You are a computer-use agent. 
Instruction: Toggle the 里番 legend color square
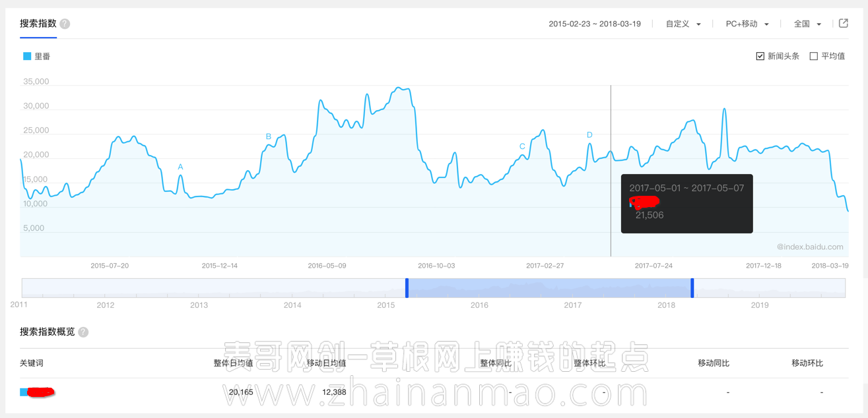(27, 56)
